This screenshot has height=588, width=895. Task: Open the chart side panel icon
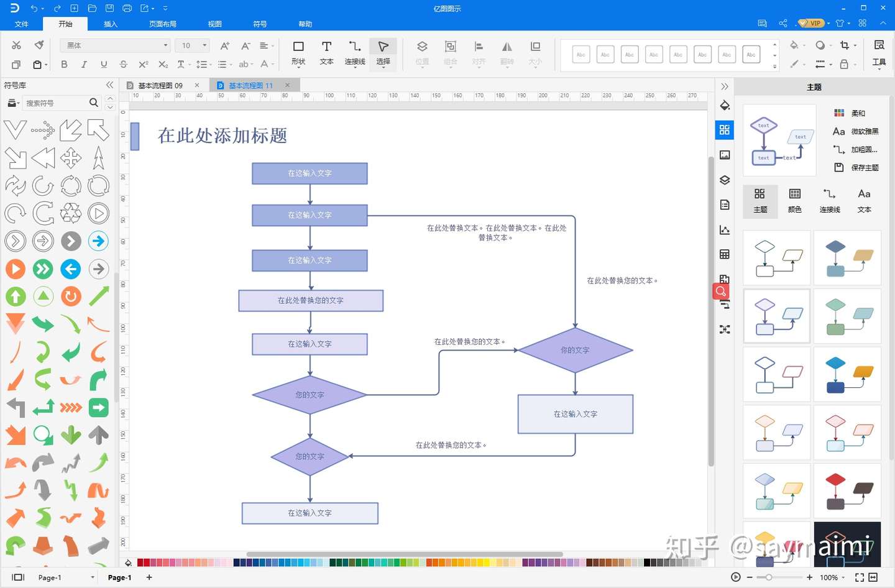[x=725, y=229]
